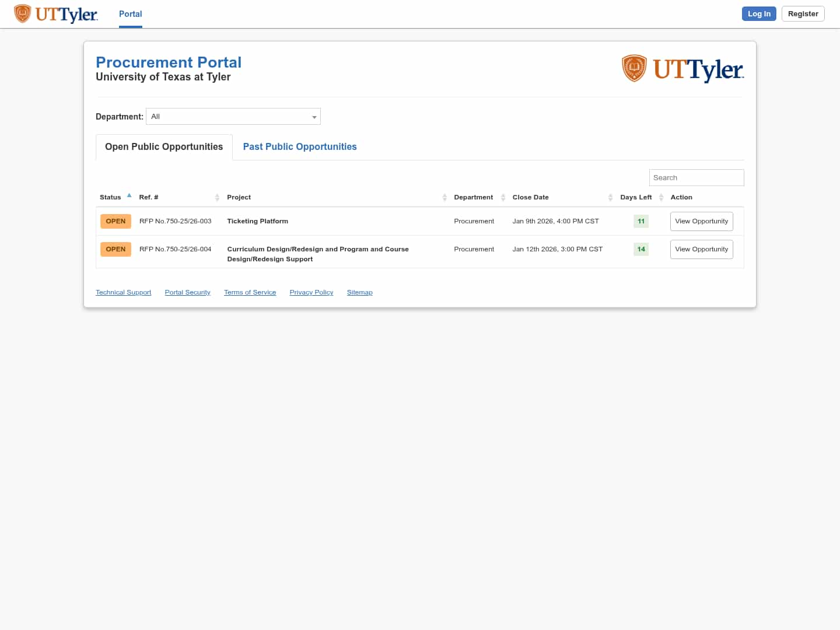Viewport: 840px width, 630px height.
Task: Open the Portal navigation item
Action: [131, 14]
